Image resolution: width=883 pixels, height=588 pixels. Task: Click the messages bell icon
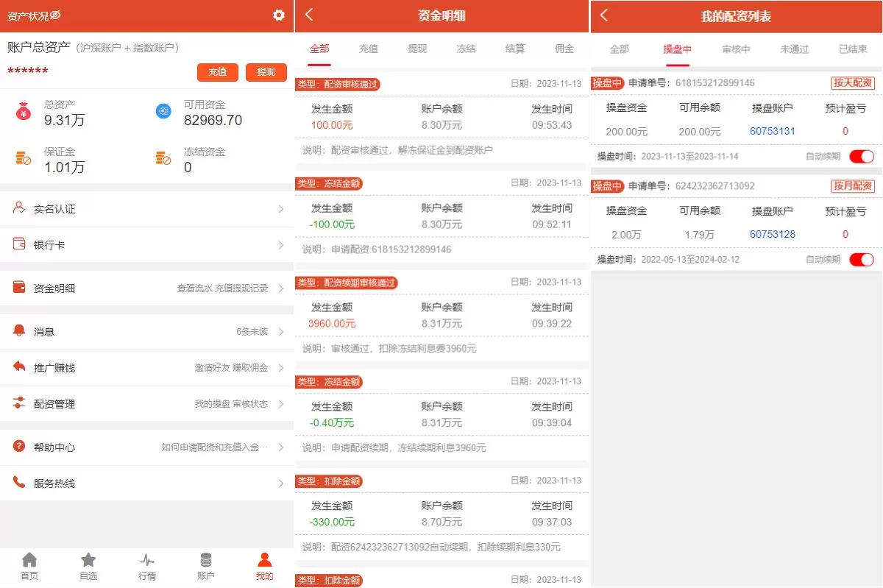[19, 331]
